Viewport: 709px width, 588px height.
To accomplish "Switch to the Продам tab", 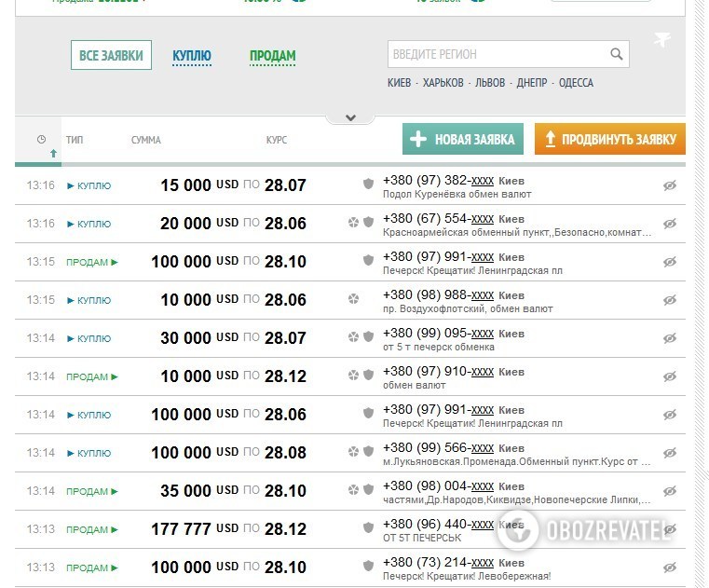I will pos(272,56).
